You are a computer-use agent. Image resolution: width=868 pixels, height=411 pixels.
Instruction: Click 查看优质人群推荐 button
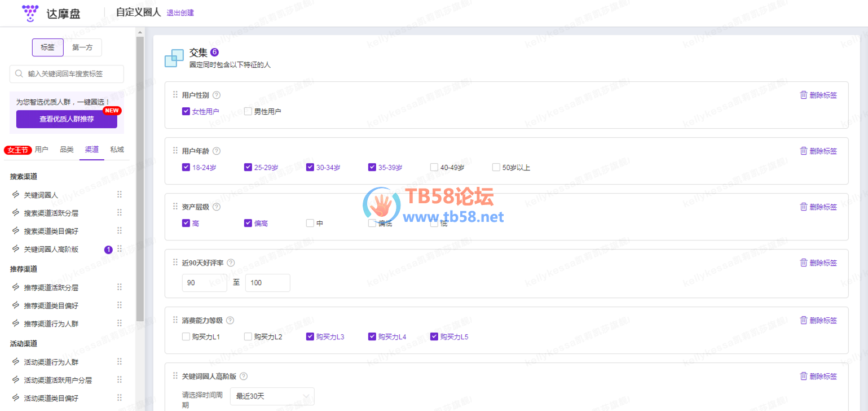tap(67, 119)
